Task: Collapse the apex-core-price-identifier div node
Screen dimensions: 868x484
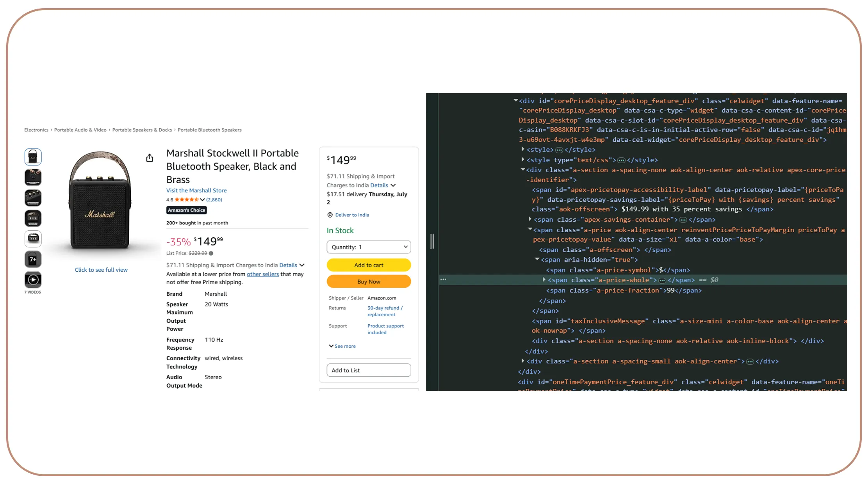Action: click(x=523, y=170)
